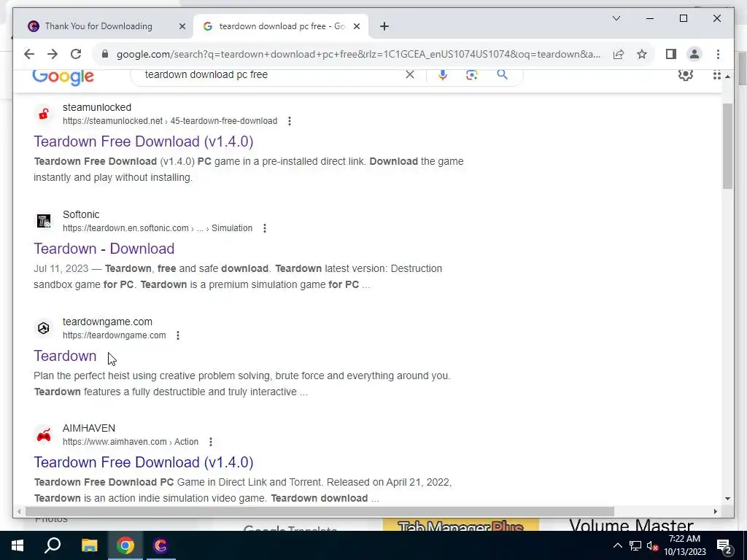Open more options for steamunlocked result

(289, 121)
